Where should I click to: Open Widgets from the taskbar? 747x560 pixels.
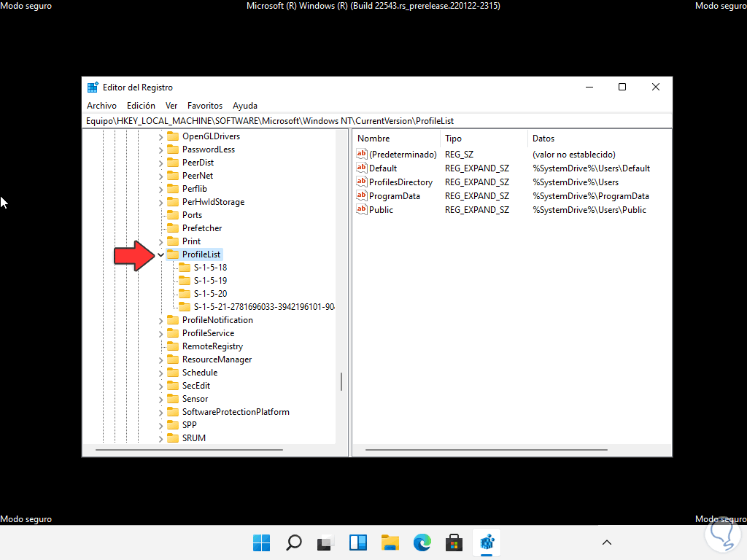click(357, 542)
